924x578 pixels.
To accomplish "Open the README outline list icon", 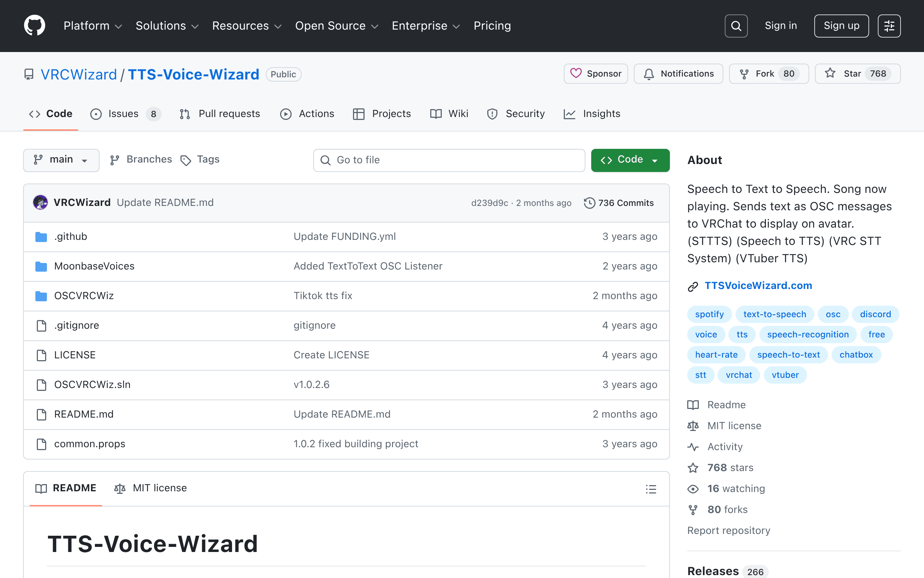I will point(651,489).
